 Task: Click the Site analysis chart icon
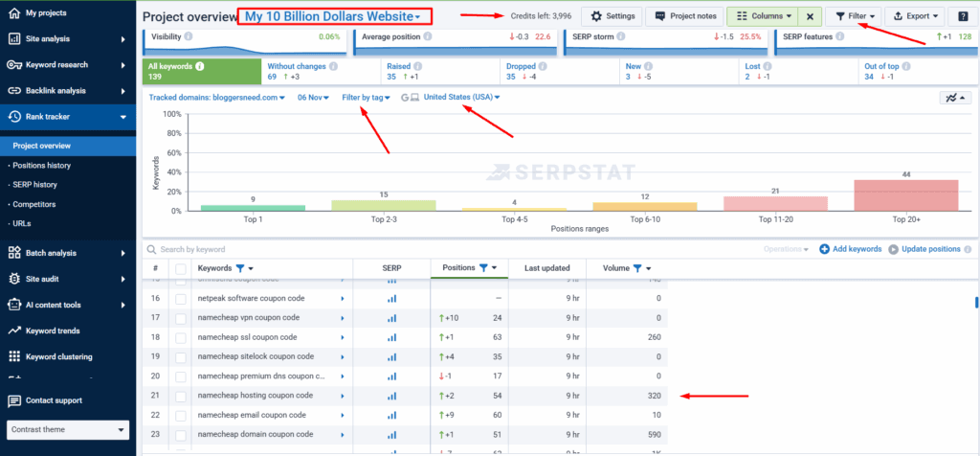[x=13, y=38]
